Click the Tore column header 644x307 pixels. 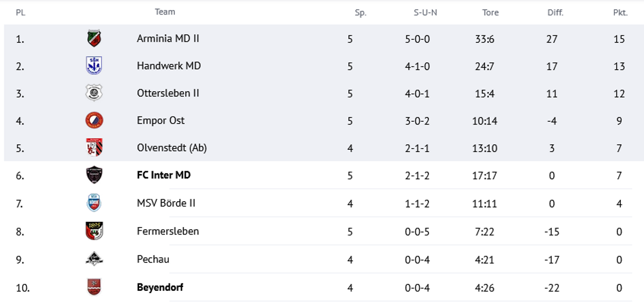490,12
